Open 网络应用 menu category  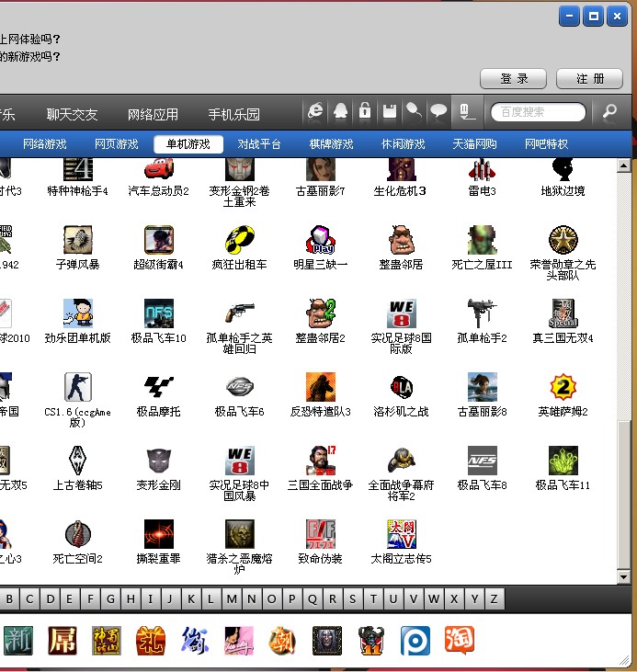[x=154, y=115]
